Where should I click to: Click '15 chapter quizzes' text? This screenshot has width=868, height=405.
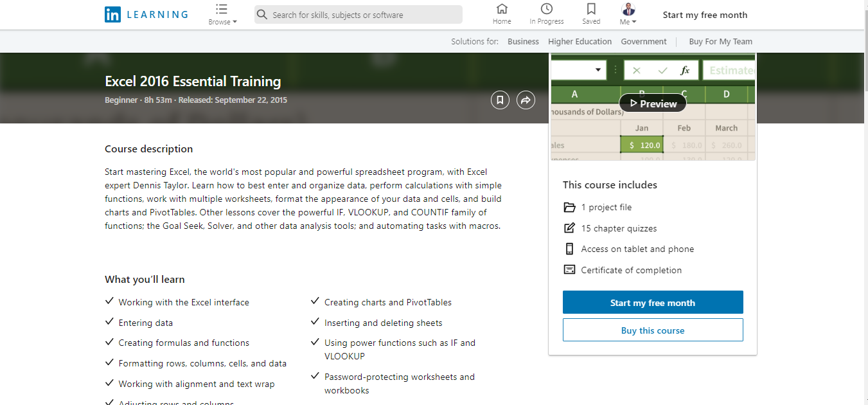pyautogui.click(x=619, y=228)
